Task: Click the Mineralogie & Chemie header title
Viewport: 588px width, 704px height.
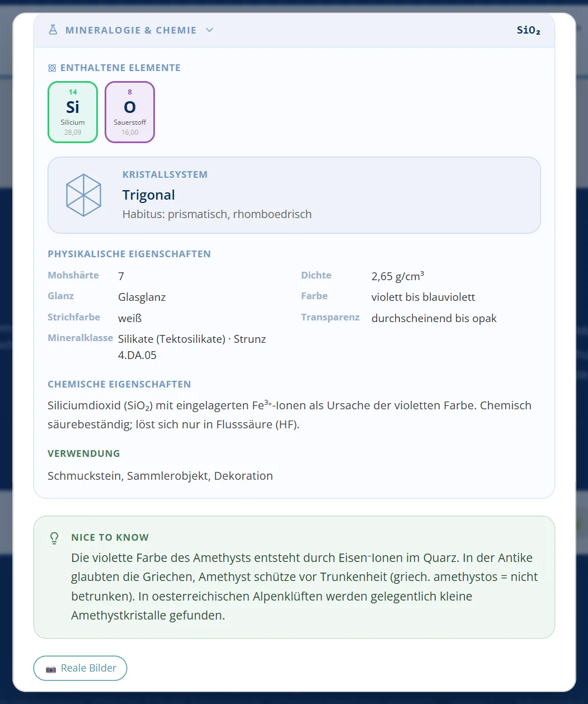Action: [x=131, y=30]
